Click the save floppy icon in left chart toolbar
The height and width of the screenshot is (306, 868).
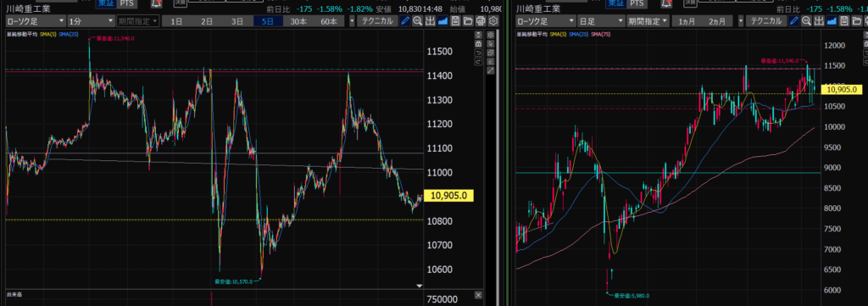[455, 21]
